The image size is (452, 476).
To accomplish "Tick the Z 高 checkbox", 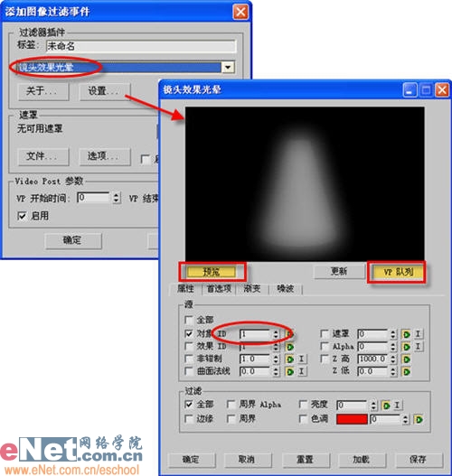I will click(x=325, y=359).
